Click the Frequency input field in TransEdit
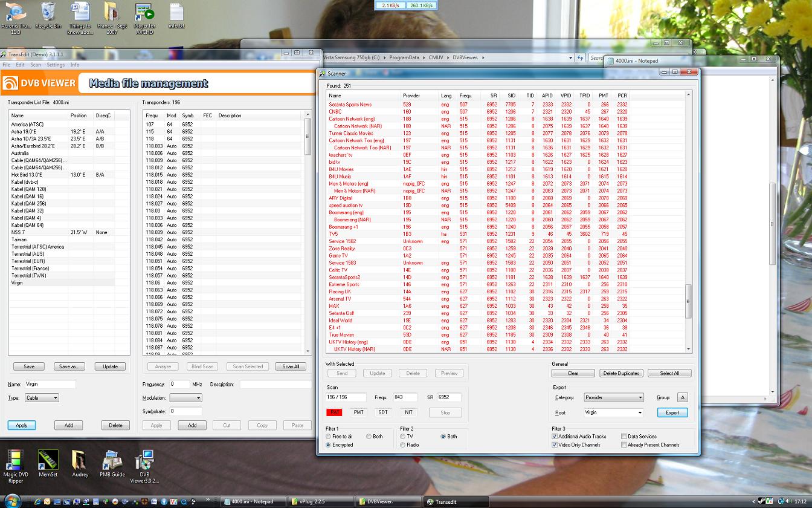Viewport: 812px width, 508px height. point(179,384)
